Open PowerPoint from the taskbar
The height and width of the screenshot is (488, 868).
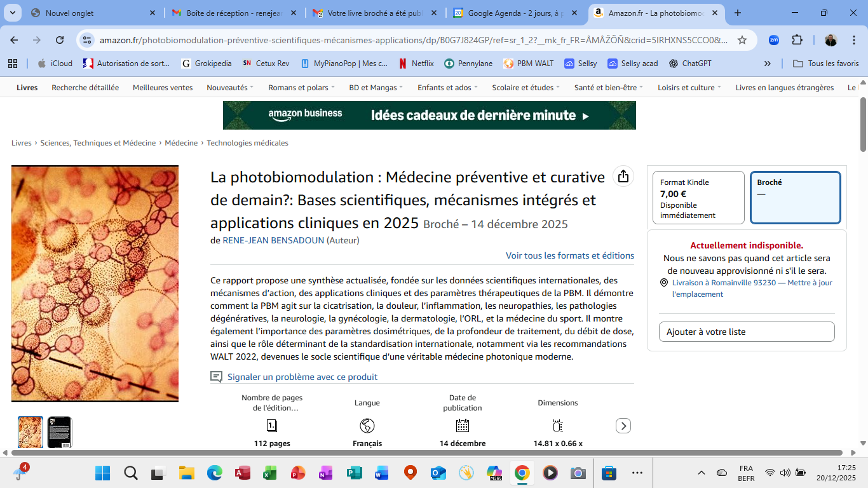click(x=298, y=473)
